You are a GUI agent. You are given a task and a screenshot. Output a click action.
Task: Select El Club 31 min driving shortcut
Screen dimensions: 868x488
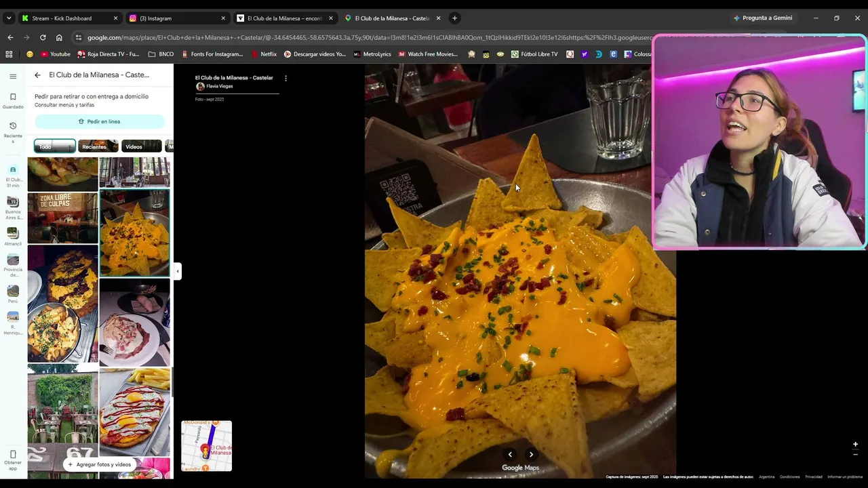(13, 177)
